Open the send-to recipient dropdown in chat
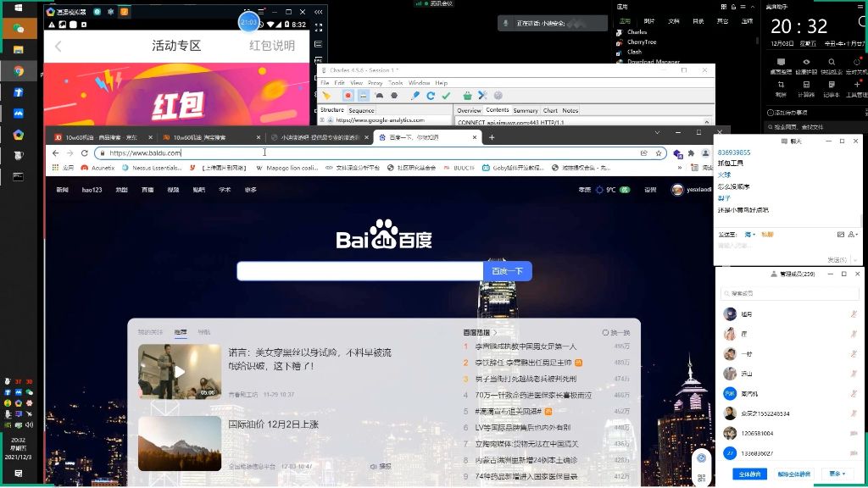868x488 pixels. coord(750,235)
